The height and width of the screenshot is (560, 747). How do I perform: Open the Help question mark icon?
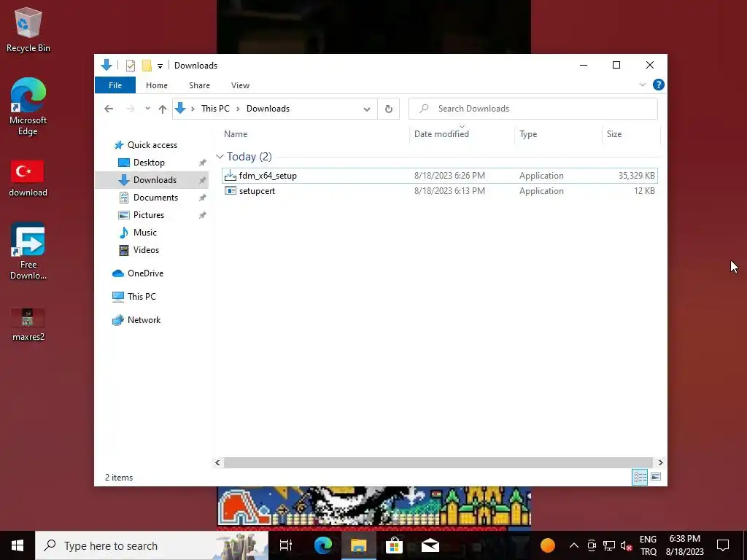tap(659, 85)
